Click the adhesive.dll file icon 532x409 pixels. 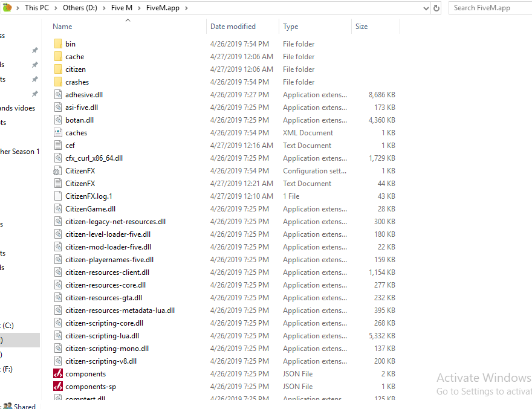tap(58, 95)
